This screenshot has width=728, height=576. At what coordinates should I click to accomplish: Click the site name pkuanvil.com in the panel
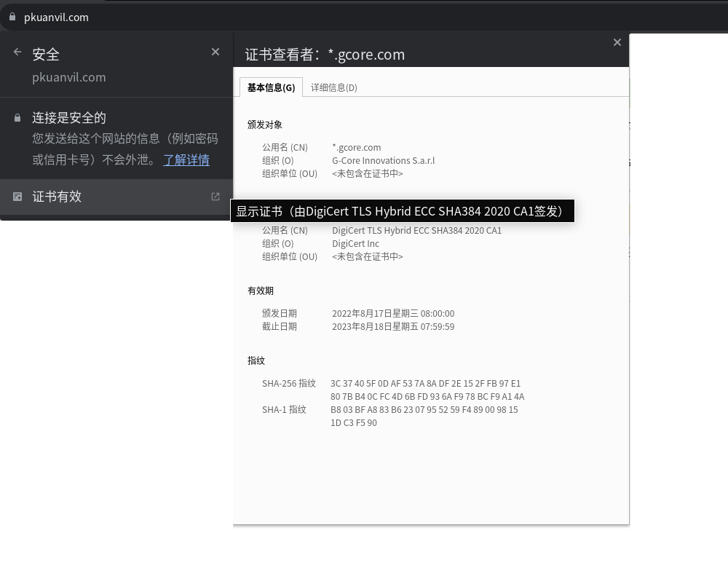(x=69, y=77)
